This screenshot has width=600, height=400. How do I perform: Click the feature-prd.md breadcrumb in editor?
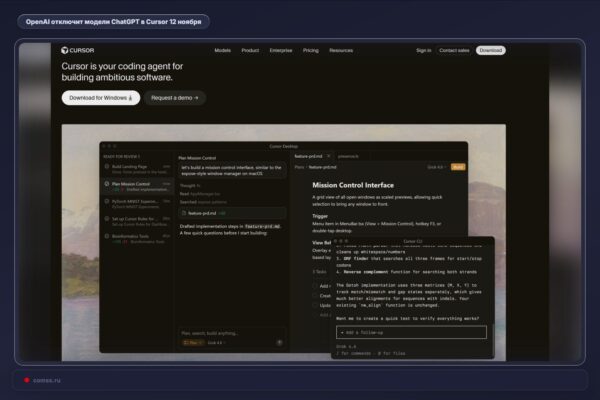(x=322, y=167)
